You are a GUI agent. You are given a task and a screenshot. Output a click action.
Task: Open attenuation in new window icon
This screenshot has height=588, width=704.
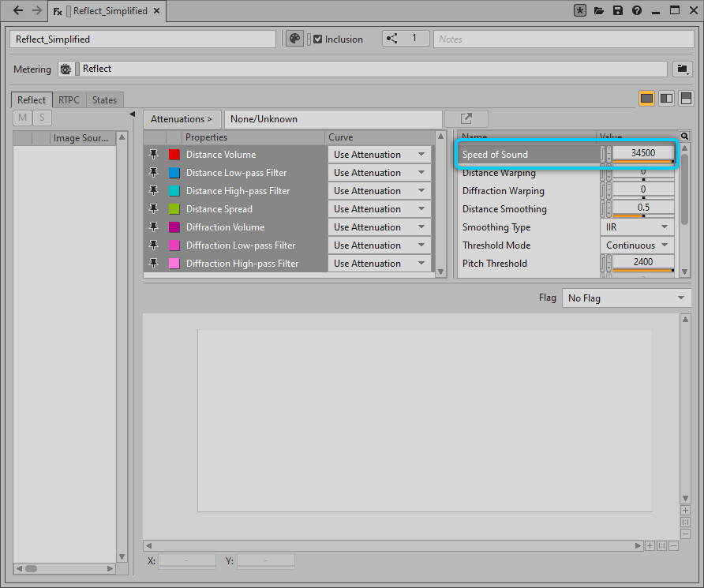click(466, 119)
